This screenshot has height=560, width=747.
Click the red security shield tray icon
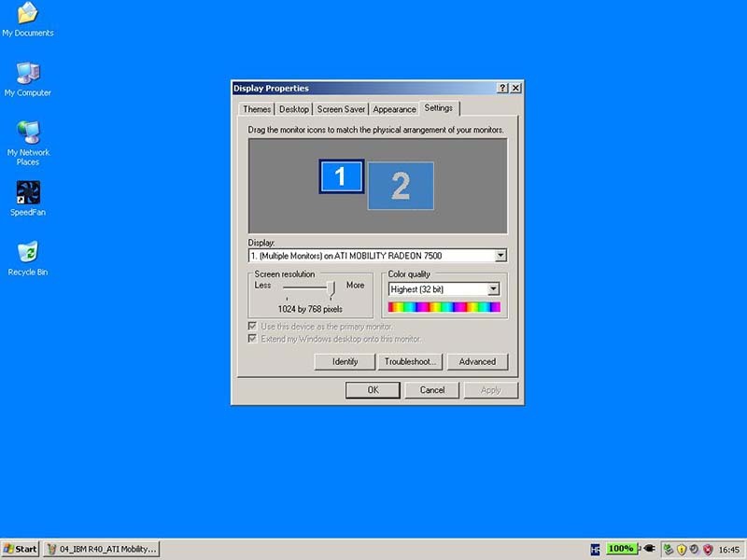click(x=708, y=549)
